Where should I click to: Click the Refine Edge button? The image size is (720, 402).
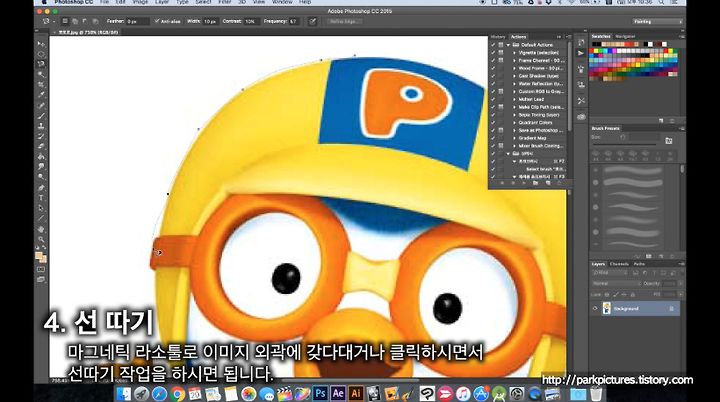click(x=344, y=21)
